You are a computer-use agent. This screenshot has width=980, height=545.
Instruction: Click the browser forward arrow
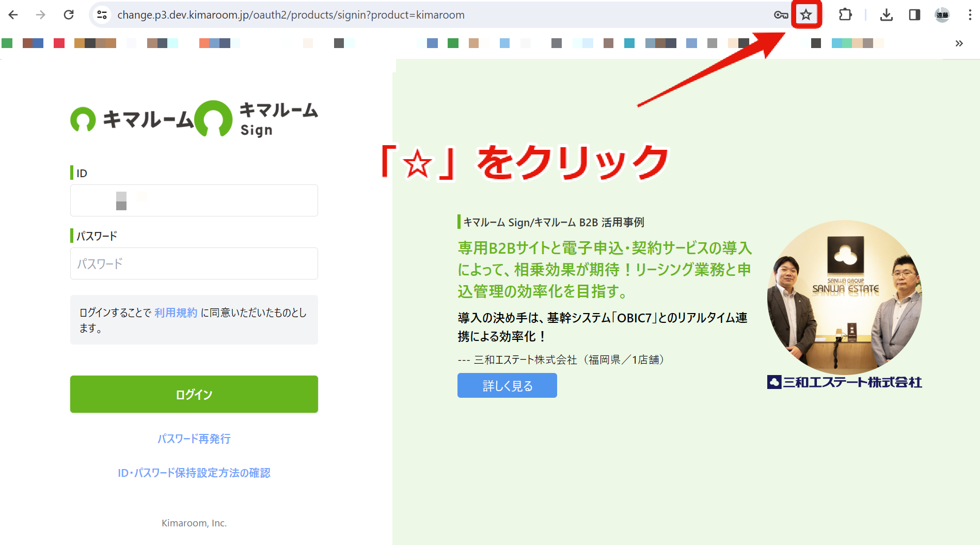(x=41, y=15)
